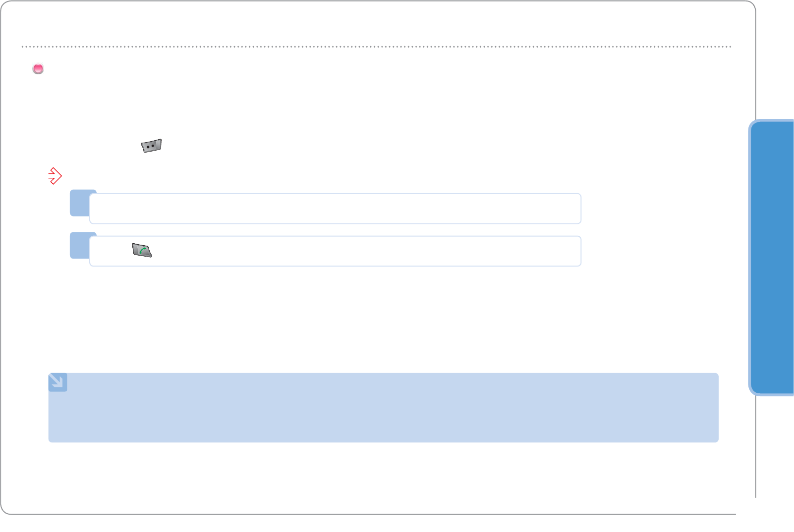Click the dotted horizontal divider line
The width and height of the screenshot is (794, 532).
pos(377,47)
